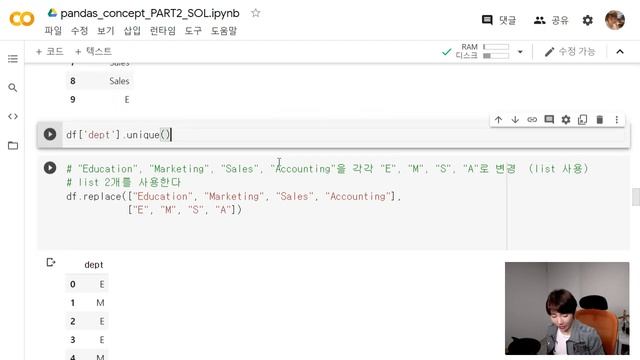
Task: Open cell editor settings gear
Action: 566,120
